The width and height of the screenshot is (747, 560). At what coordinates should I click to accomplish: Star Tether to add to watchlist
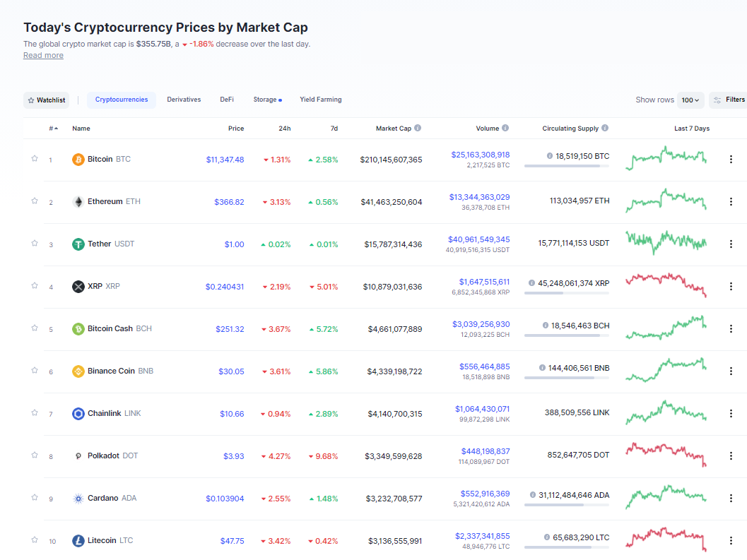(35, 244)
